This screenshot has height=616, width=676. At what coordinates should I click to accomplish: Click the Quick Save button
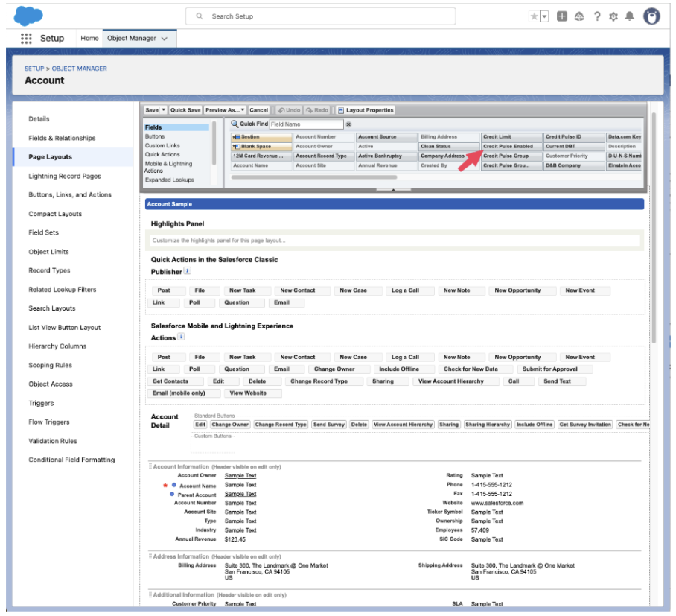point(185,110)
